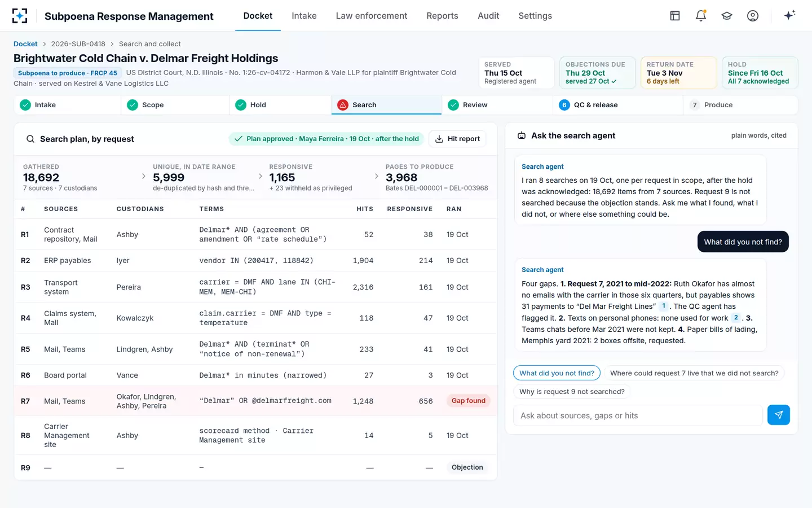This screenshot has width=812, height=508.
Task: Click suggestion 'Where could request 7 live'
Action: pos(694,373)
